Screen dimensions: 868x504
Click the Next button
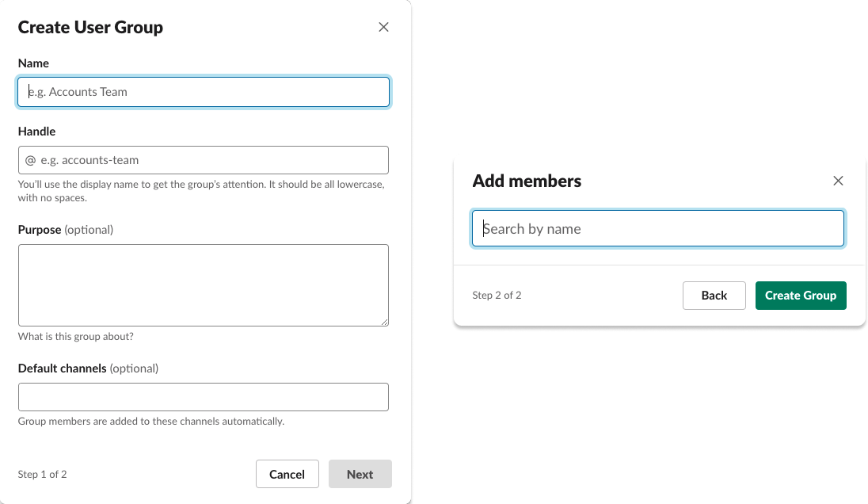coord(360,474)
